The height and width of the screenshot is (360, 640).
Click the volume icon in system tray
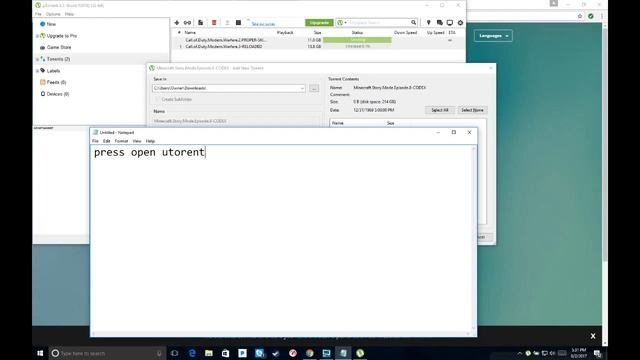pos(552,353)
